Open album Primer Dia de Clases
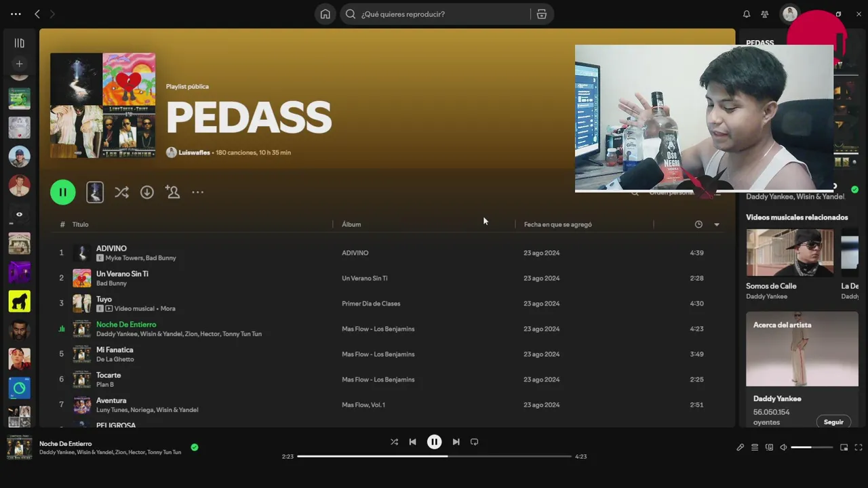Image resolution: width=868 pixels, height=488 pixels. coord(371,304)
